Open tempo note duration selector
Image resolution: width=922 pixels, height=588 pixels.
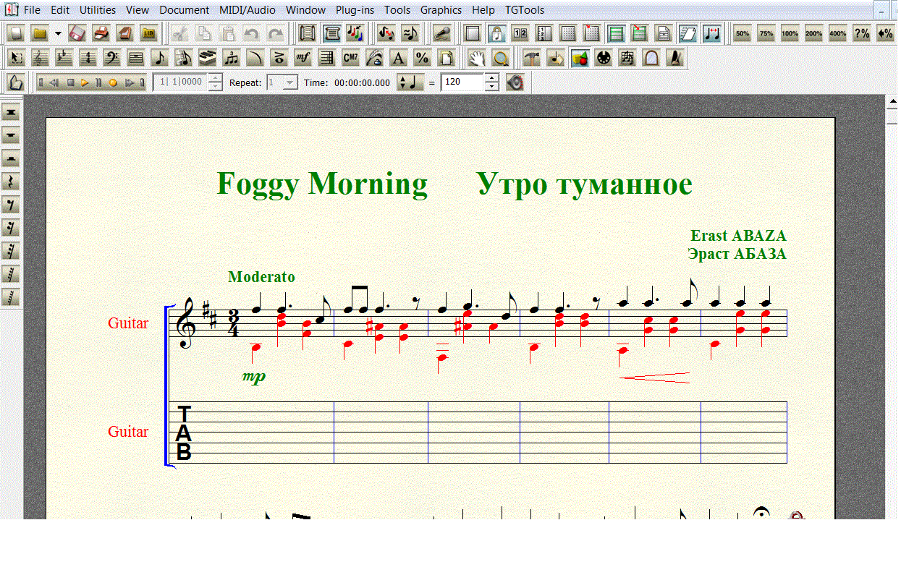[411, 82]
